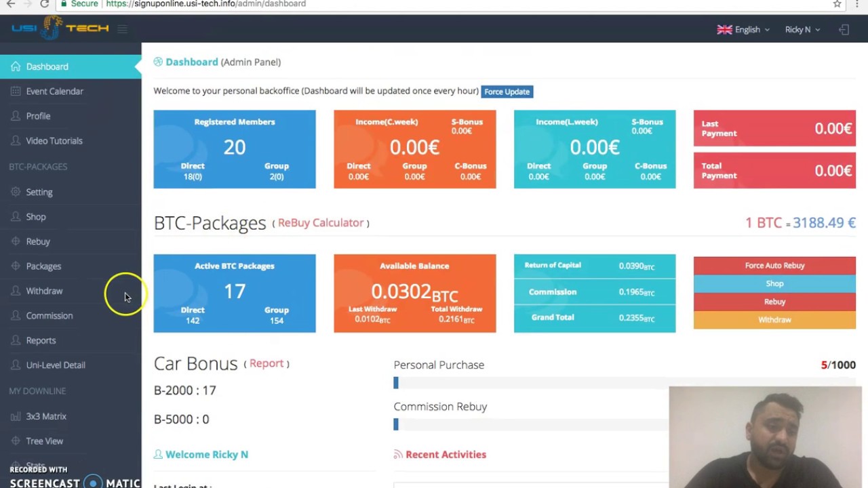Image resolution: width=868 pixels, height=488 pixels.
Task: Click the Available Balance card
Action: [x=415, y=293]
